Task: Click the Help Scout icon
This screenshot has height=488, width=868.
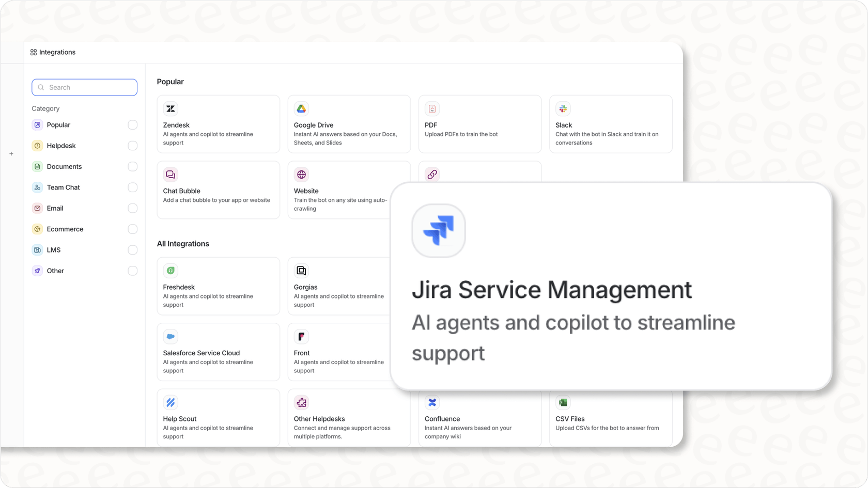Action: coord(171,402)
